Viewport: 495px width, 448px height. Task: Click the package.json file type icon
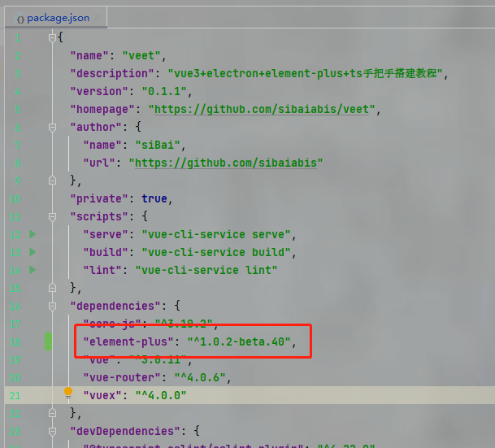click(x=20, y=20)
